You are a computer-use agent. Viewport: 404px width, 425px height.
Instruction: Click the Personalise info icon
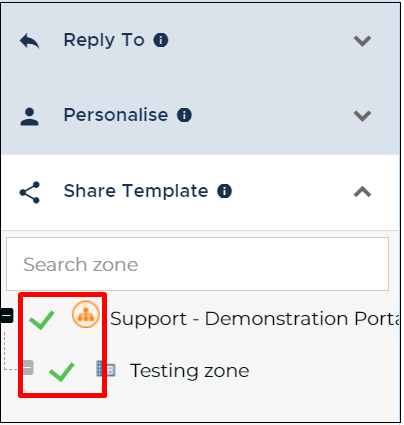[184, 115]
